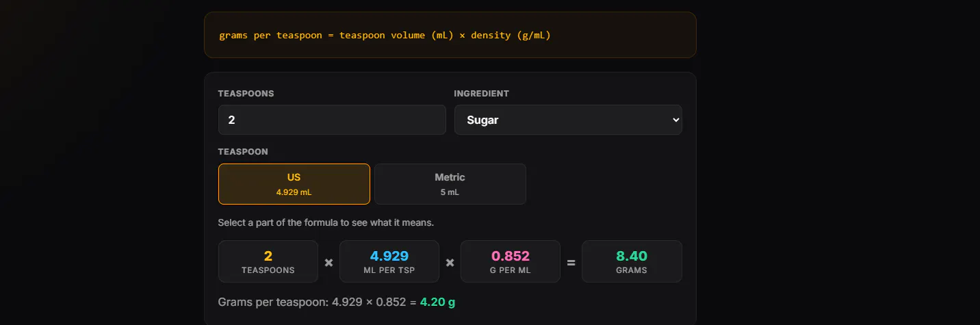Click the TEASPOON section label above US option
The image size is (980, 325).
pos(243,152)
